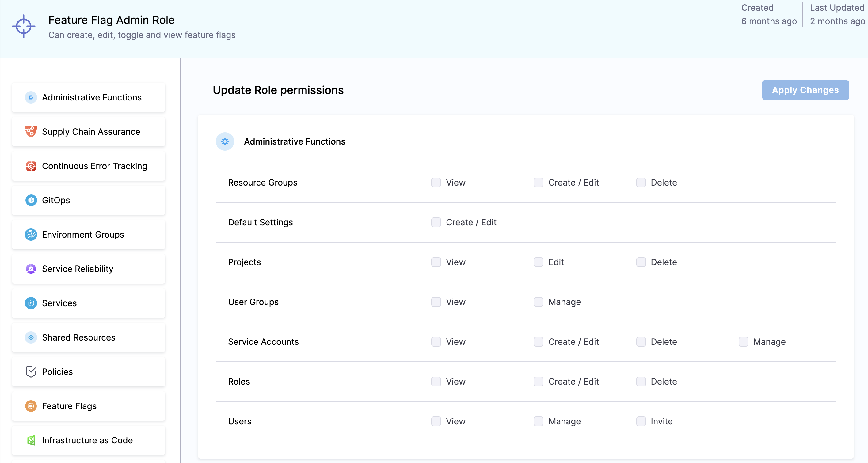The width and height of the screenshot is (868, 463).
Task: Check Manage permission for User Groups
Action: (x=538, y=302)
